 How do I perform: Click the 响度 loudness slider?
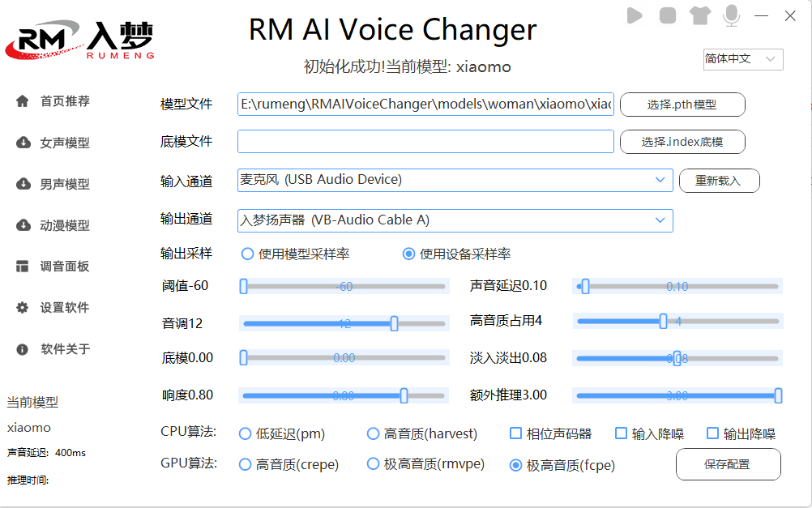[344, 396]
